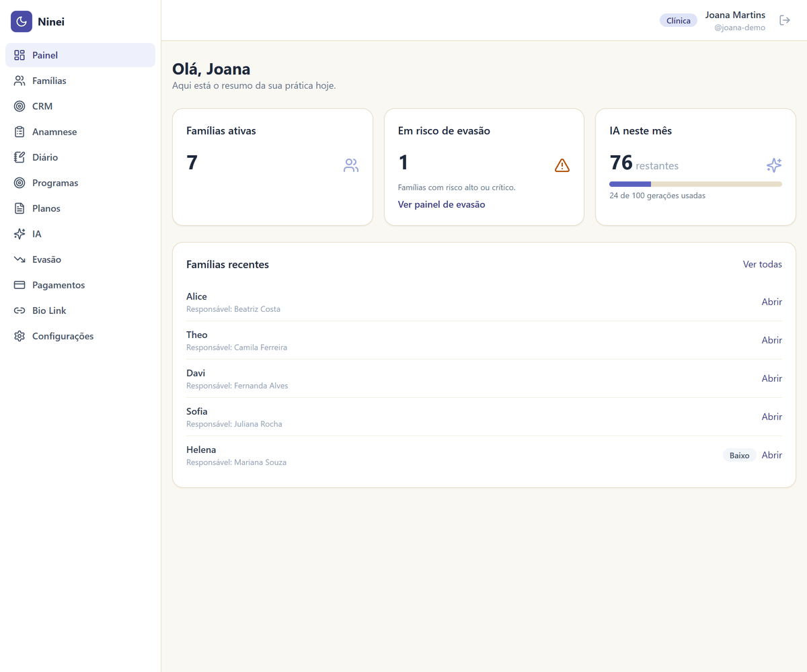This screenshot has width=807, height=672.
Task: Click Abrir for Theo
Action: tap(772, 340)
